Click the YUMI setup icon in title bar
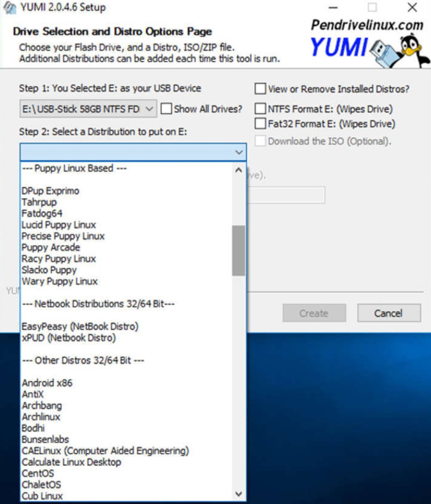 (9, 7)
